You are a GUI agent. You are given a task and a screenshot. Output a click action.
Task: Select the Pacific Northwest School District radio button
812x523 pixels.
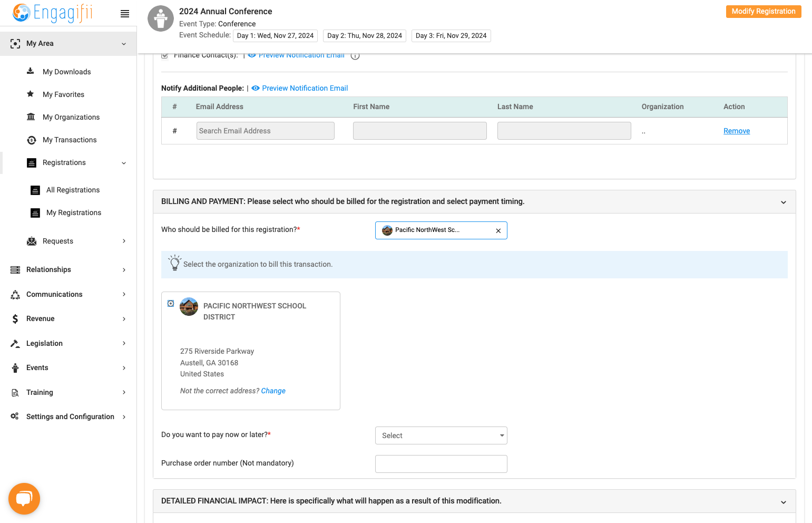pos(171,303)
